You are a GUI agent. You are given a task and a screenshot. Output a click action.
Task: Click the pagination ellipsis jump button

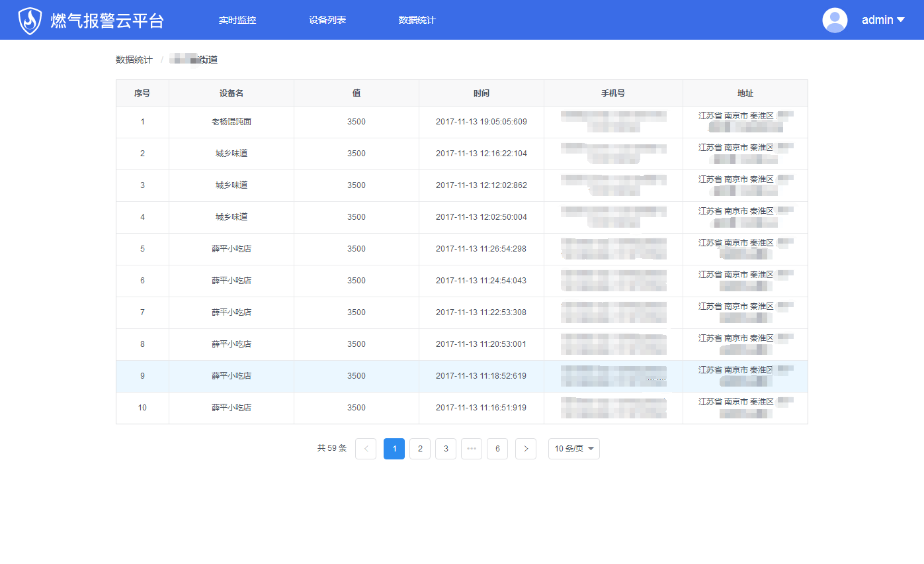tap(472, 449)
